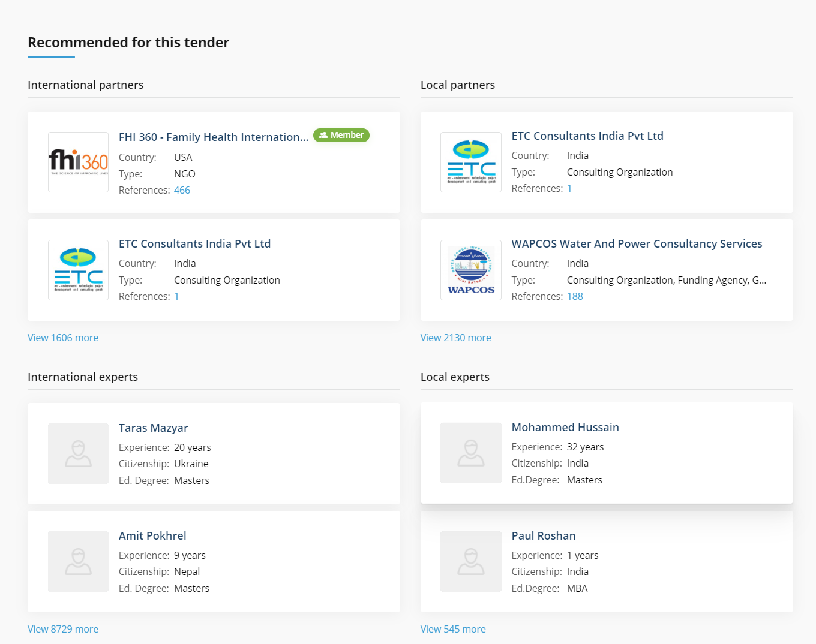Open WAPCOS's 188 references
Screen dimensions: 816x644
pyautogui.click(x=575, y=296)
